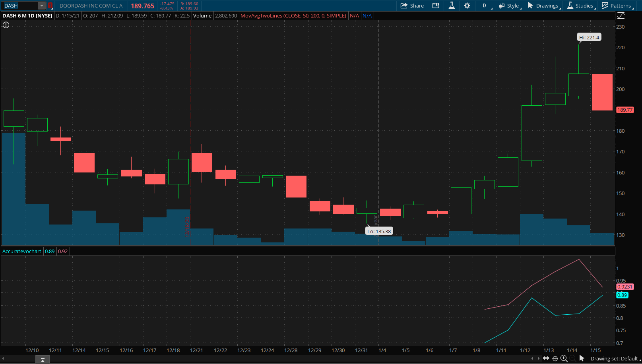
Task: Open the Patterns dropdown
Action: pyautogui.click(x=617, y=6)
